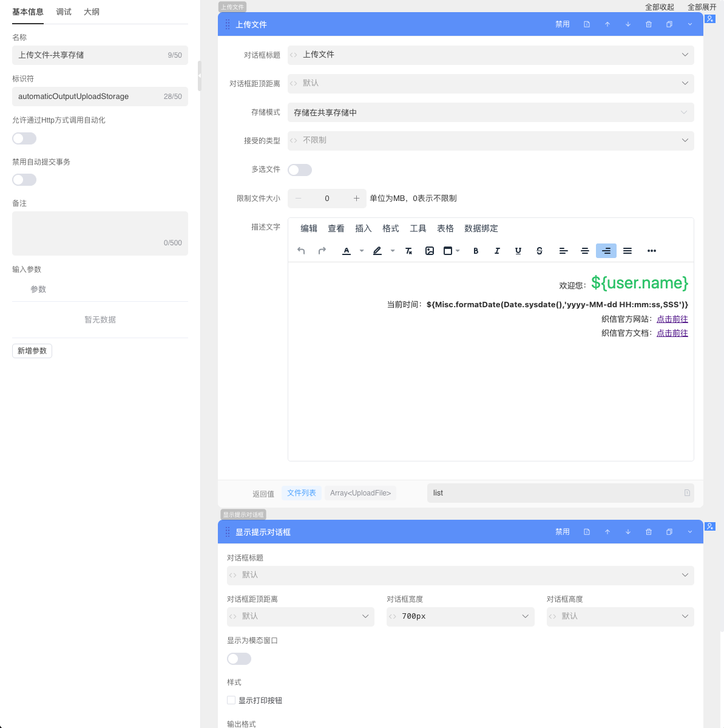Enable 允许通过Http方式调用自动化 switch
Image resolution: width=724 pixels, height=728 pixels.
(24, 138)
